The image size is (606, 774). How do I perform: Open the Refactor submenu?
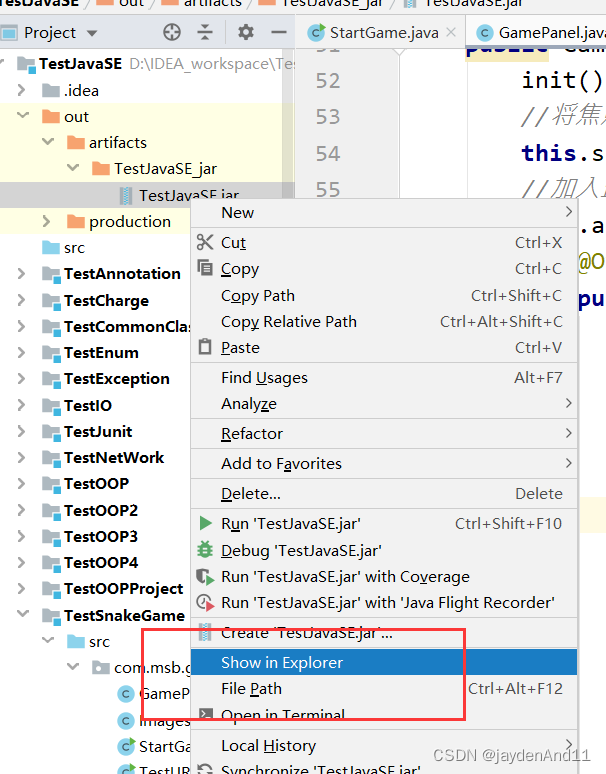pyautogui.click(x=384, y=433)
